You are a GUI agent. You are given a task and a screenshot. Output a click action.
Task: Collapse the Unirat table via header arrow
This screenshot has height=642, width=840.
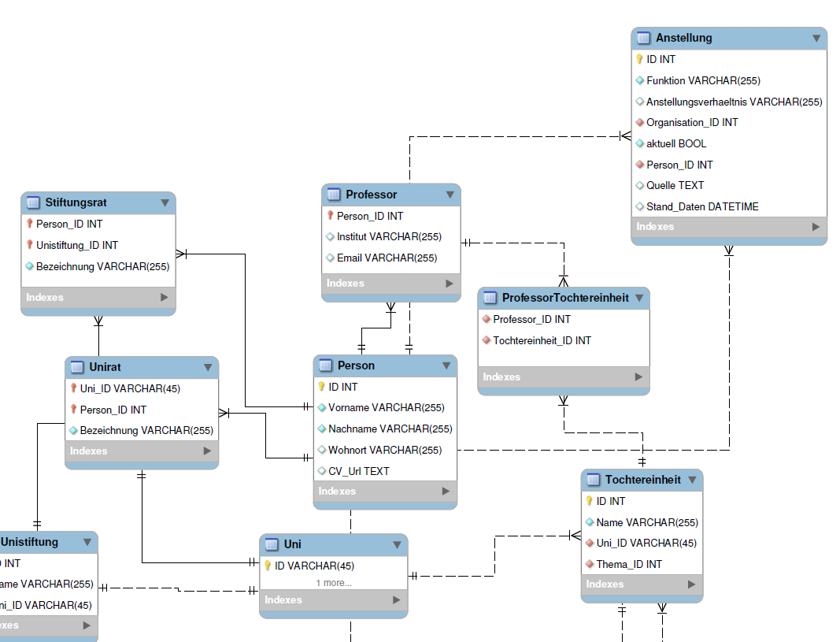tap(208, 367)
